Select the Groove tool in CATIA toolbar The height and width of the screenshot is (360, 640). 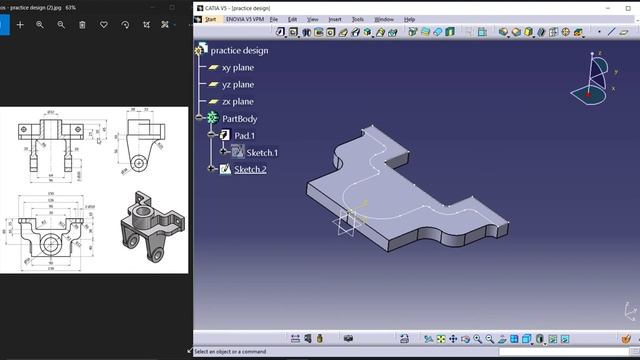coord(318,32)
